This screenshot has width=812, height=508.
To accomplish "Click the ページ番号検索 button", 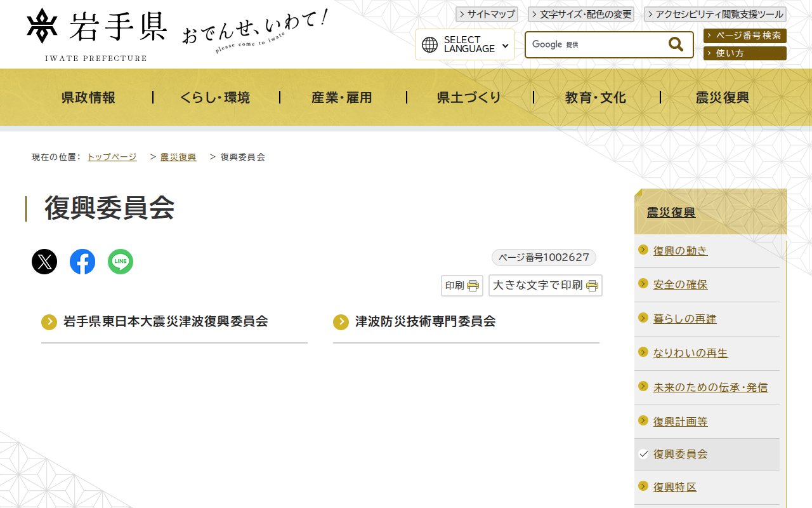I will coord(744,36).
